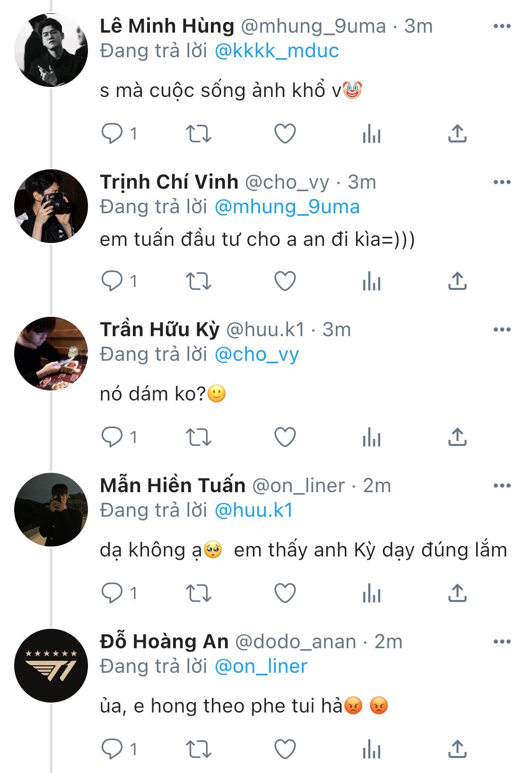Open more options on Đỗ Hoàng An's tweet
This screenshot has height=773, width=532.
[502, 642]
